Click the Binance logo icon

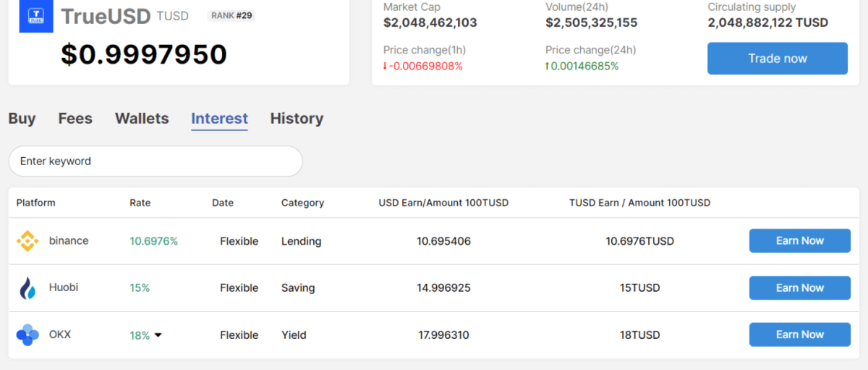pos(27,241)
